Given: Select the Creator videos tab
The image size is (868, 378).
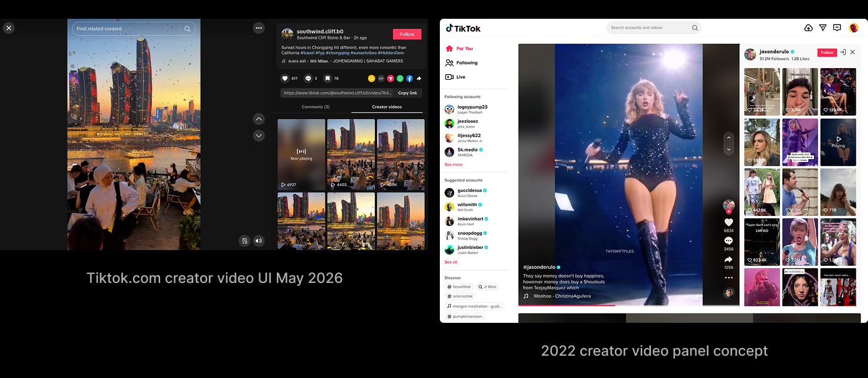Looking at the screenshot, I should pos(387,107).
